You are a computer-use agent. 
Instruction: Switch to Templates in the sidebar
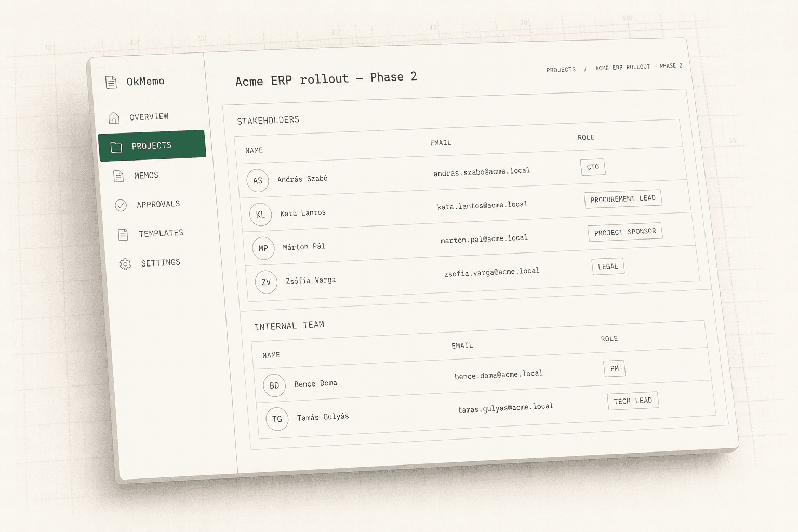click(161, 233)
